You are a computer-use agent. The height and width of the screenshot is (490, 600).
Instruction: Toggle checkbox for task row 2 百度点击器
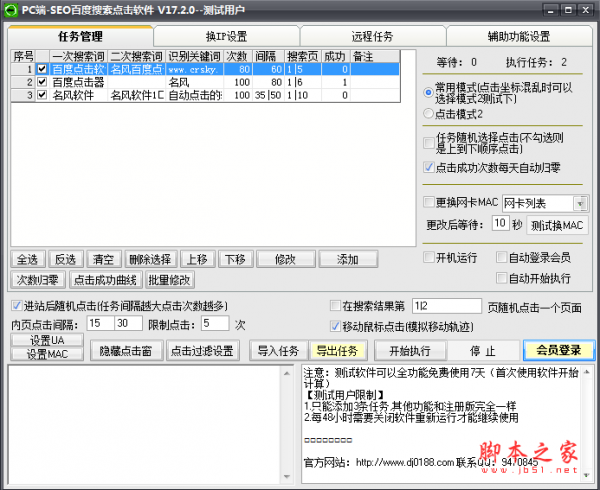(x=42, y=82)
